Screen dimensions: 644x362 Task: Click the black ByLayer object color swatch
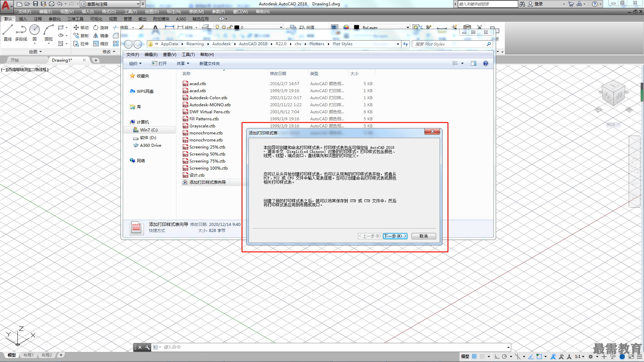[357, 27]
